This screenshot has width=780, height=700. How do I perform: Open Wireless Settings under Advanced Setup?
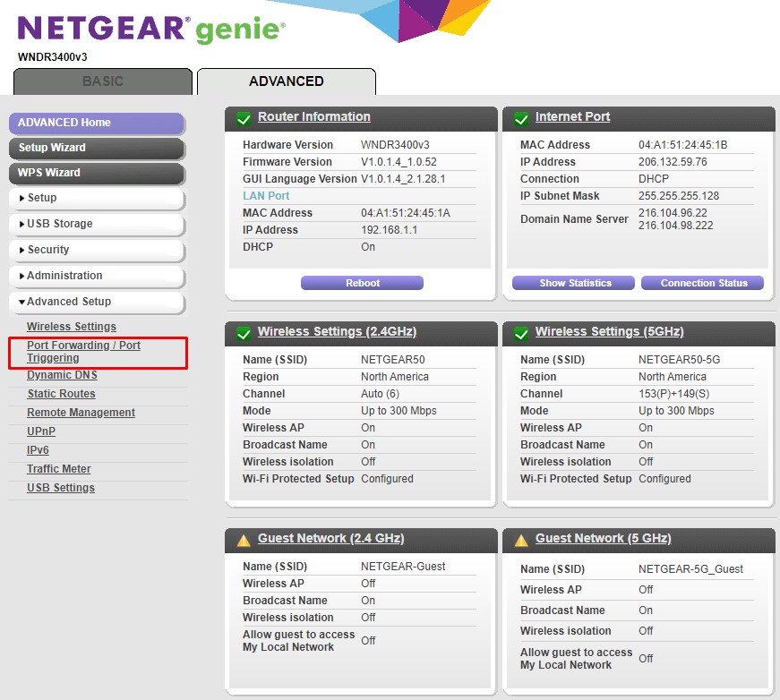pyautogui.click(x=71, y=327)
